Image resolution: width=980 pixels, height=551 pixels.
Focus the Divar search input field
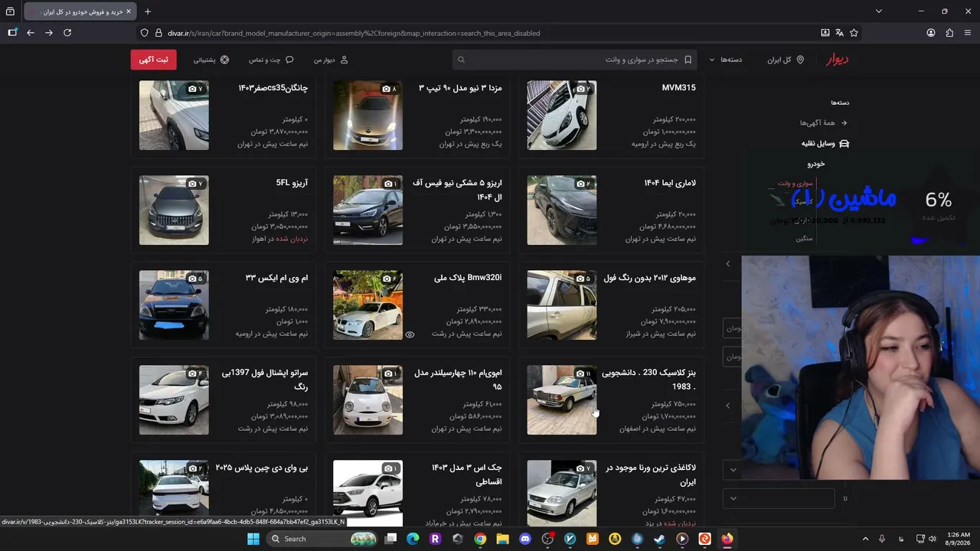[x=574, y=60]
